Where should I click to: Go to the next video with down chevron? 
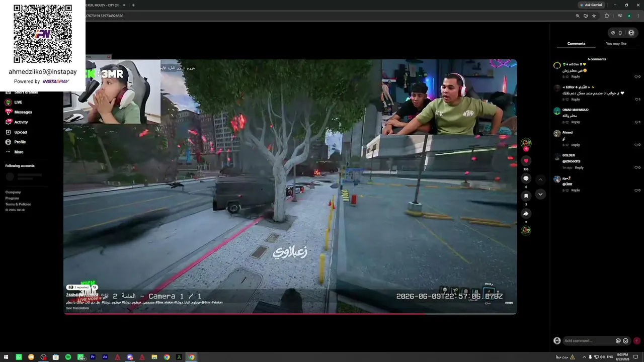(x=540, y=194)
